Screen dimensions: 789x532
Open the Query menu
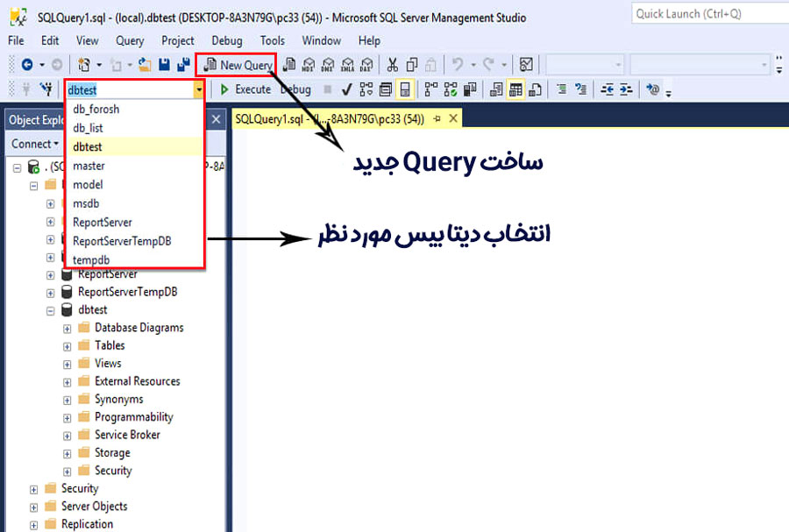tap(130, 40)
